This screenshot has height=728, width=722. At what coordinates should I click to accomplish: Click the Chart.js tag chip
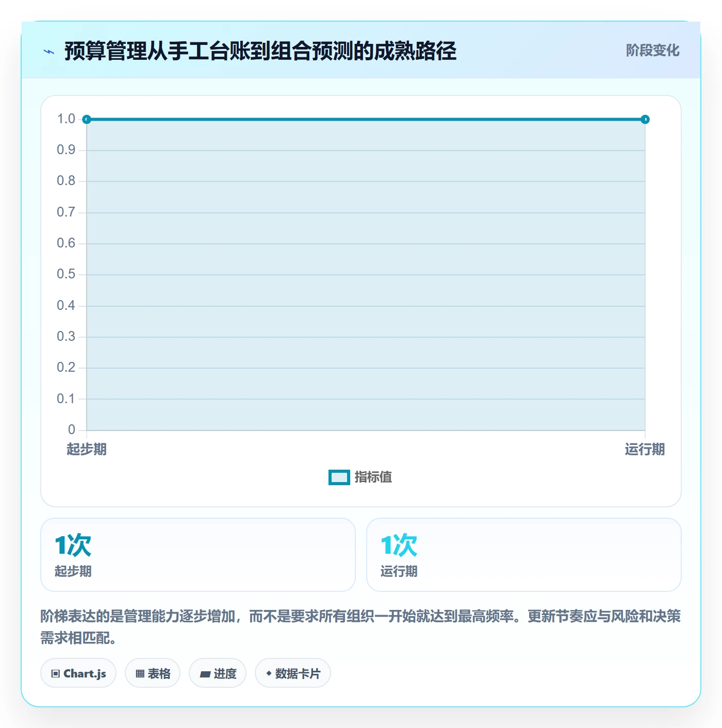point(78,673)
